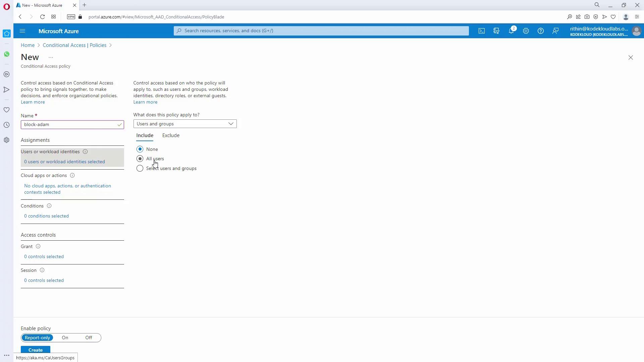Open Azure Cloud Shell icon
The height and width of the screenshot is (362, 644).
(x=482, y=31)
